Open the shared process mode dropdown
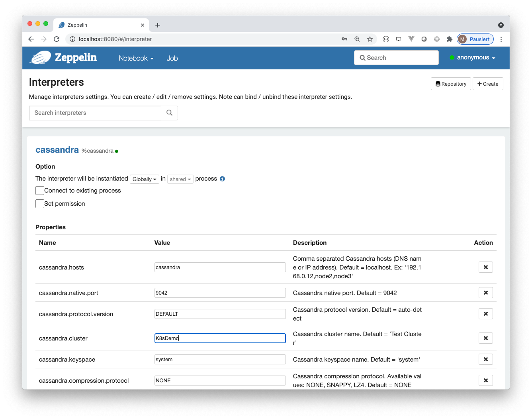This screenshot has width=532, height=419. pyautogui.click(x=180, y=179)
